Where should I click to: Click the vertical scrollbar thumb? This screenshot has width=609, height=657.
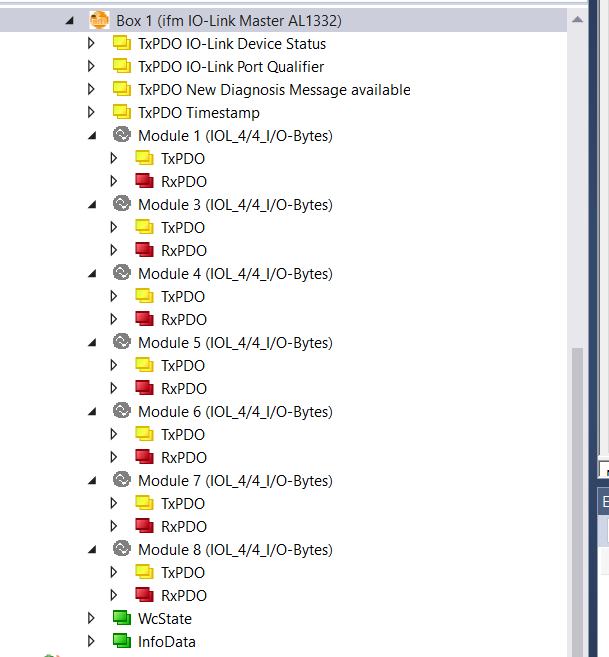point(578,502)
